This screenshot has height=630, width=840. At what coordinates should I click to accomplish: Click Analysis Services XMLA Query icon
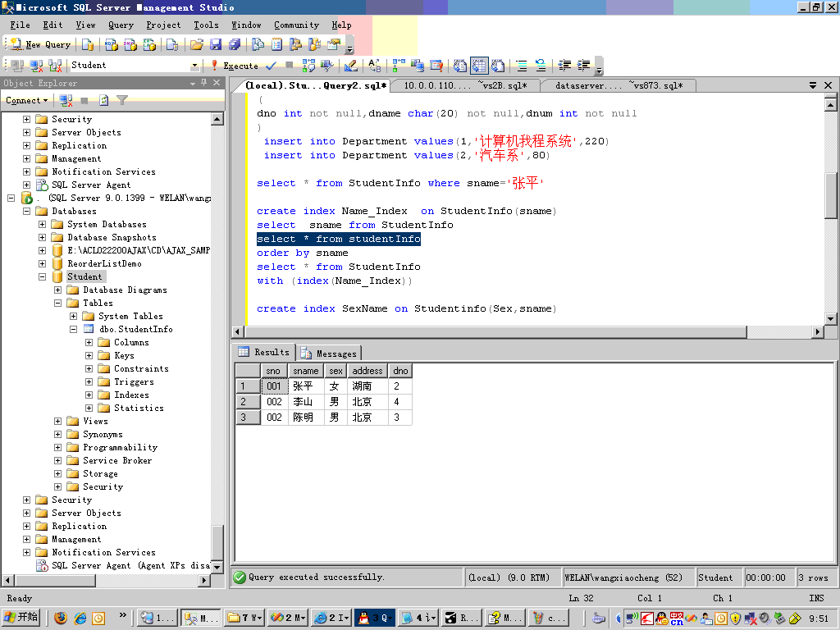(x=149, y=44)
